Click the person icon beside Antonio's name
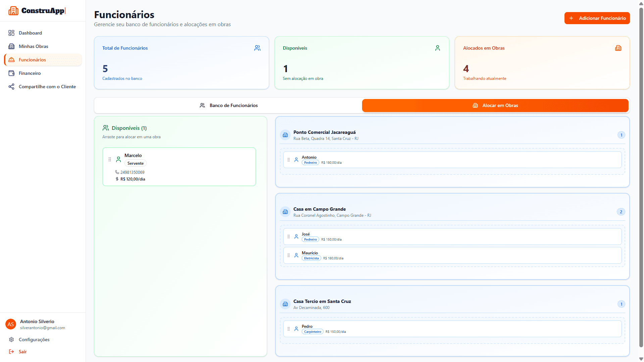 coord(296,160)
